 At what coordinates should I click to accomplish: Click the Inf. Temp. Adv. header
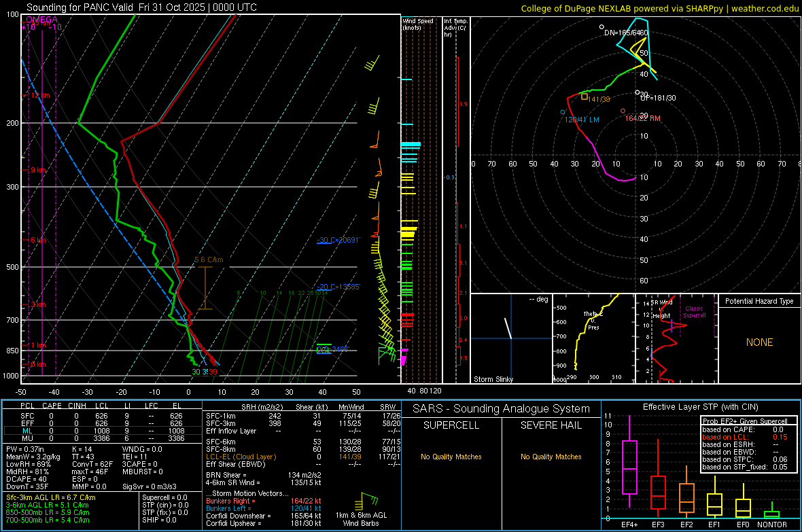455,28
